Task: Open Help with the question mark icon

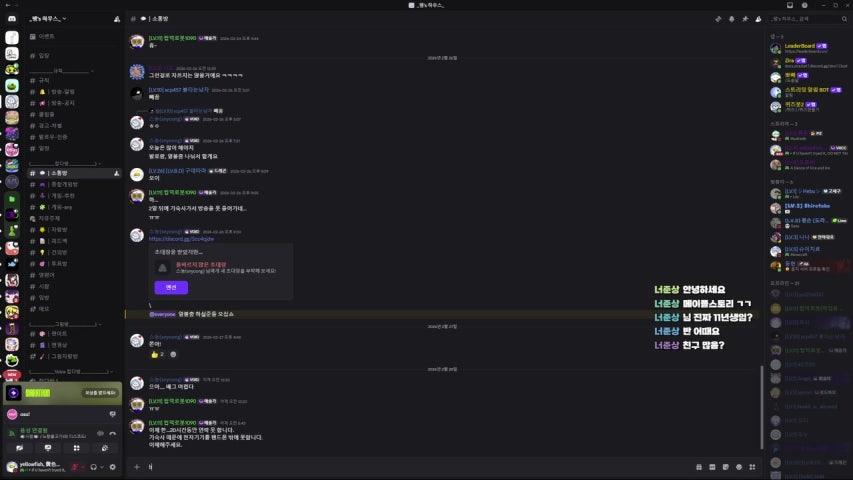Action: 805,5
